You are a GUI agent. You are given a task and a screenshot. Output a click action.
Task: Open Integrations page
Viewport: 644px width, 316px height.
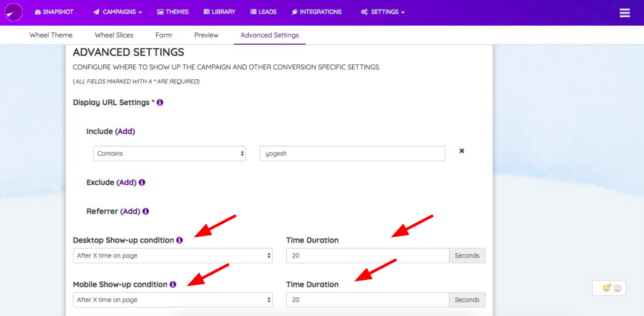(x=316, y=12)
